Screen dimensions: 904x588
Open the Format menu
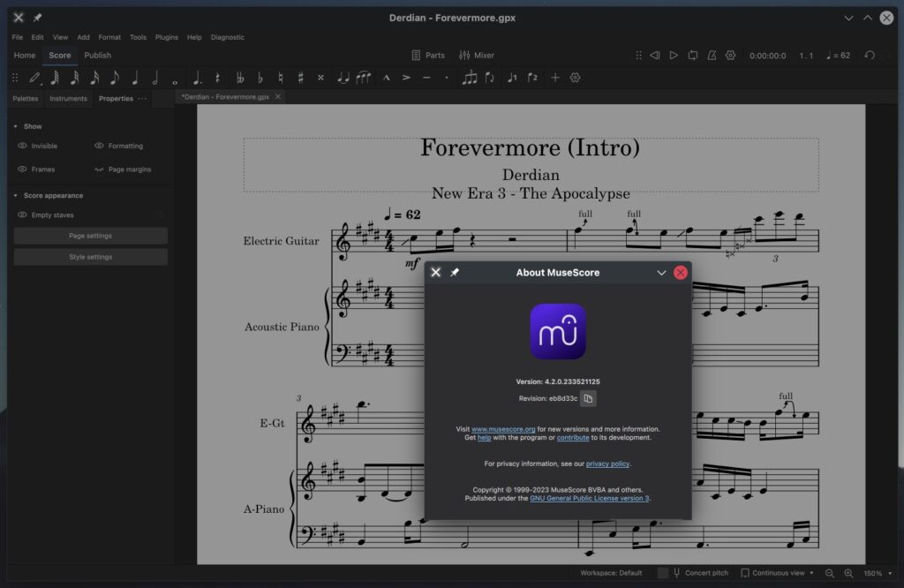[x=109, y=37]
